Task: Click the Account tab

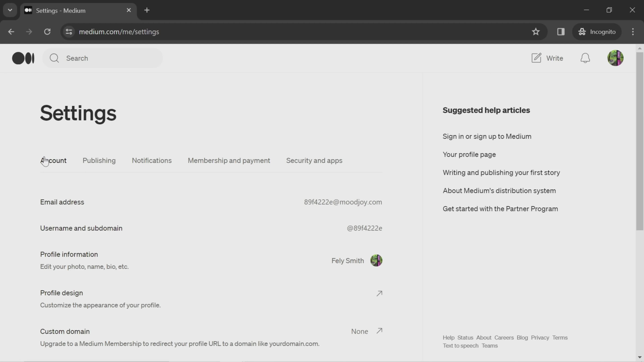Action: (x=53, y=160)
